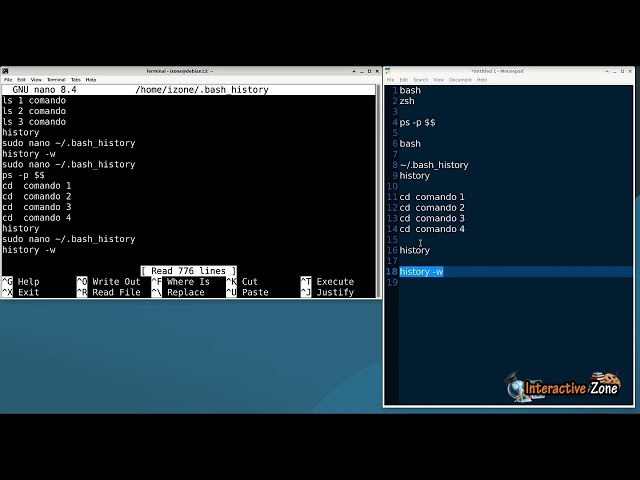Click the 'ls 3 comando' line in nano

34,122
